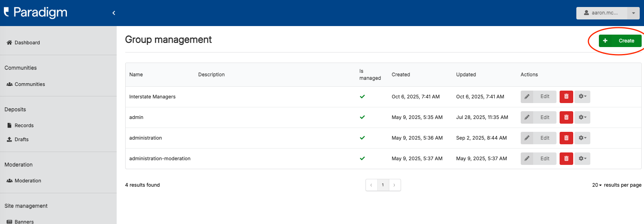Open gear actions menu for Interstate Managers

582,96
